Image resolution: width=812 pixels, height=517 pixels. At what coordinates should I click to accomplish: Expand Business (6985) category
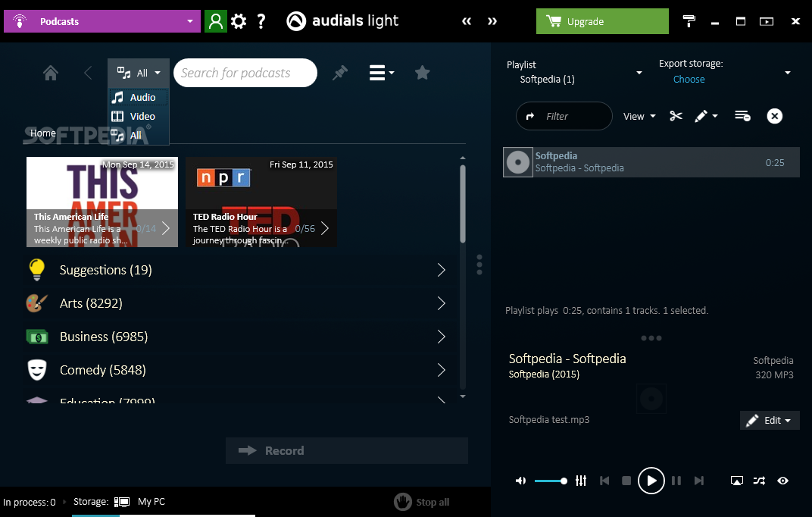click(236, 337)
